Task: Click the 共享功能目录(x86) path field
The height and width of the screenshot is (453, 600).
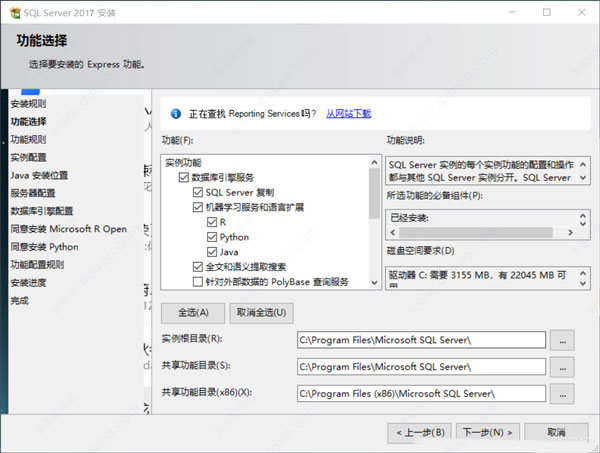Action: pos(421,393)
